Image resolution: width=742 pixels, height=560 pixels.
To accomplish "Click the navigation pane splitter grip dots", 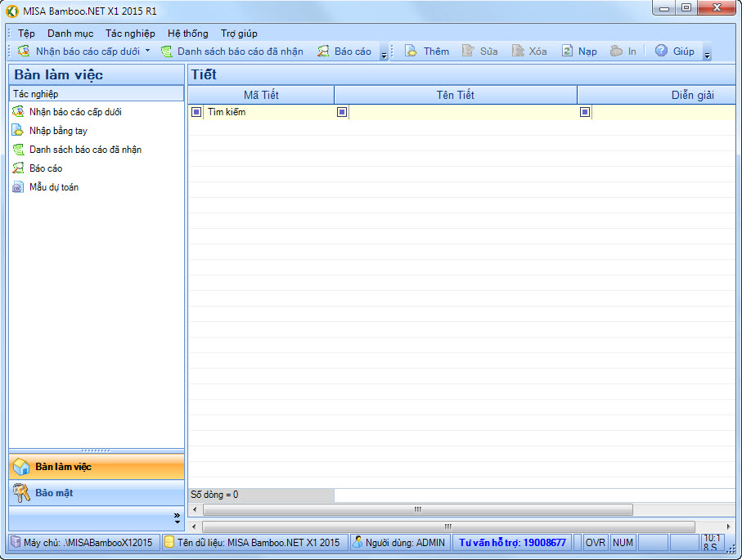I will [96, 450].
